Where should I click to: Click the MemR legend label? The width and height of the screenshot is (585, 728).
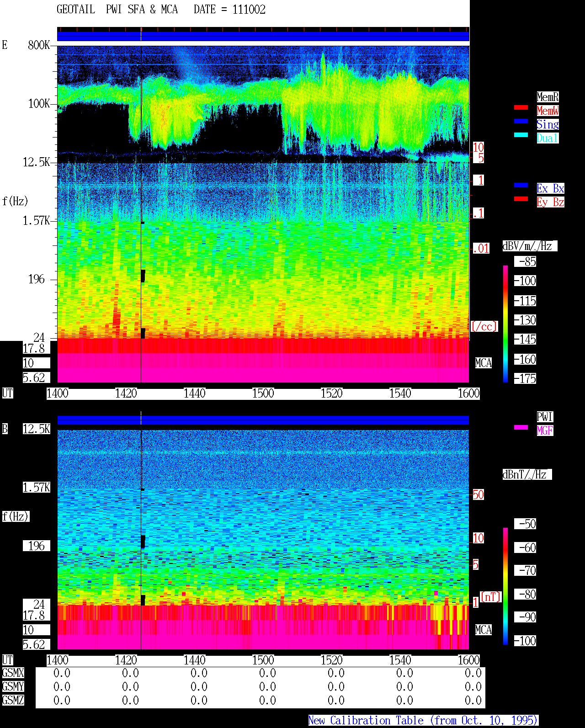point(548,97)
